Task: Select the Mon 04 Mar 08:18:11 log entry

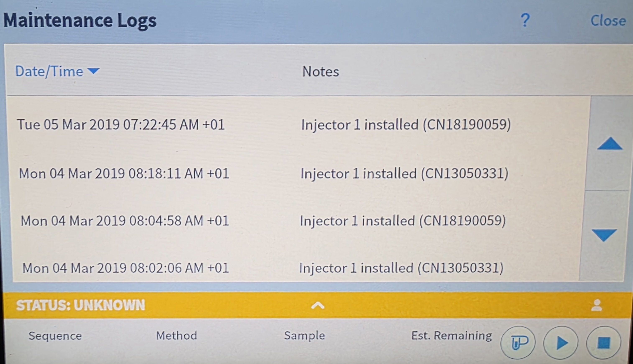Action: pyautogui.click(x=124, y=173)
